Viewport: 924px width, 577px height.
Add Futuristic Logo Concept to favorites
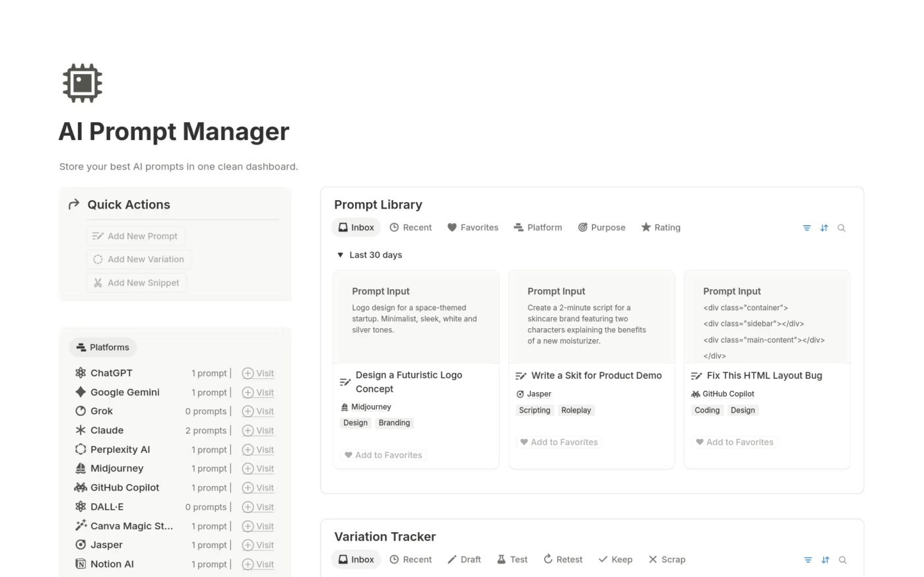tap(383, 455)
